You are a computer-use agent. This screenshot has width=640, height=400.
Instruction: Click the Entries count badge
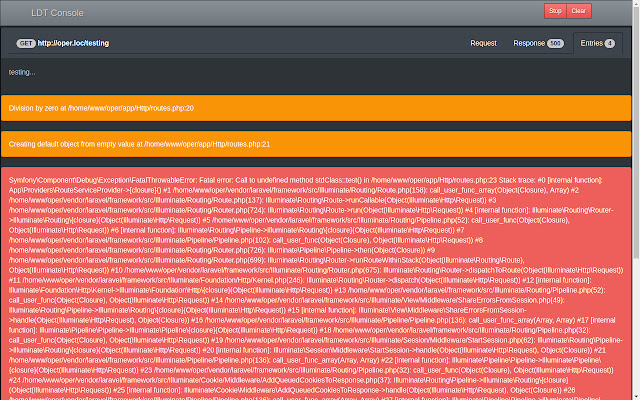point(610,43)
